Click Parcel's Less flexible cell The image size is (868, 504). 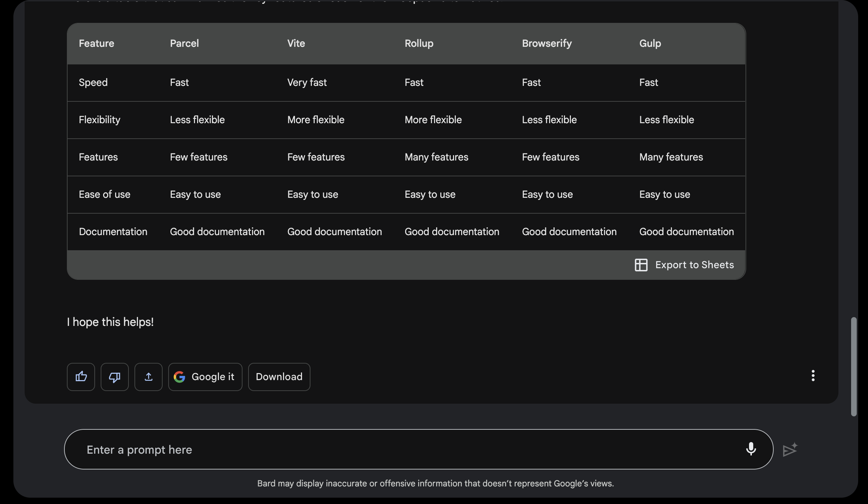(x=197, y=120)
